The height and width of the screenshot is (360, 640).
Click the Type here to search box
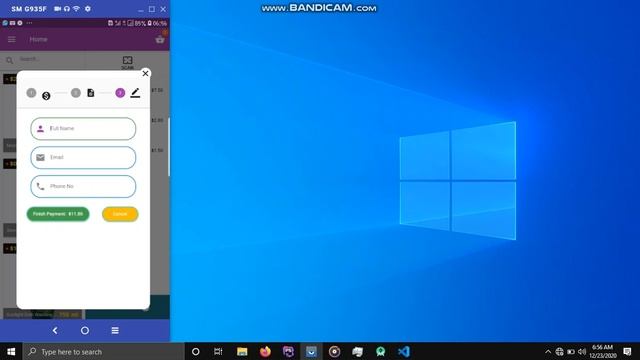pos(104,351)
